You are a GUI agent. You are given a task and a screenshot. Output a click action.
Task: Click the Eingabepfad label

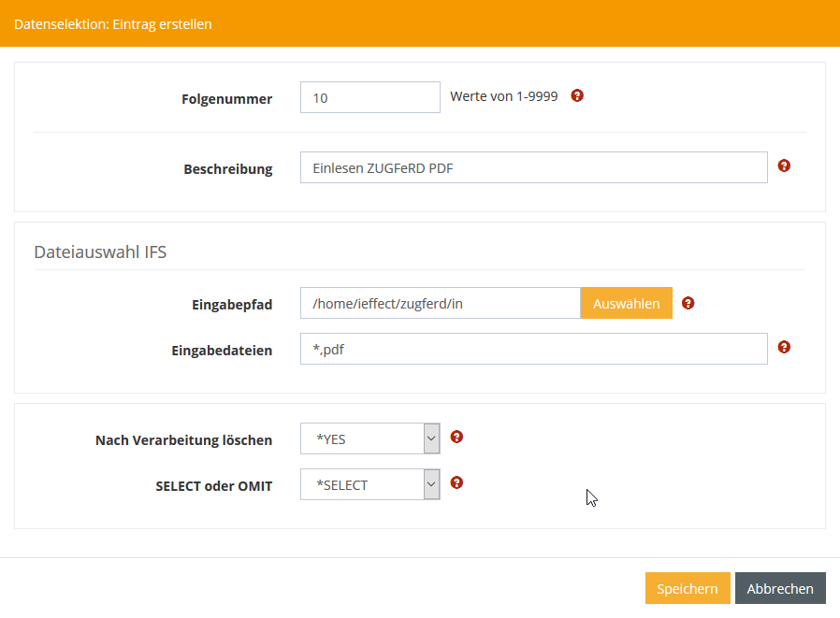click(234, 305)
